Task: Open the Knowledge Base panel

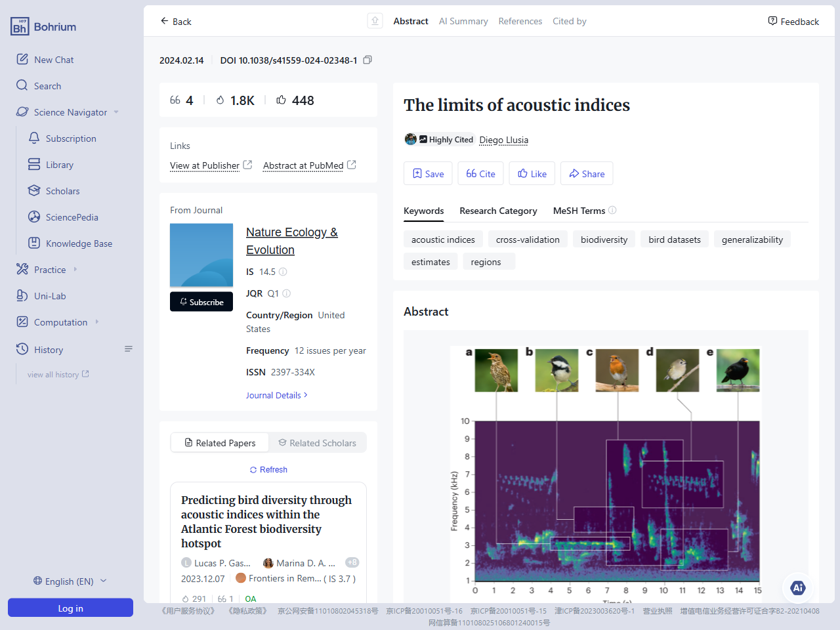Action: (x=77, y=243)
